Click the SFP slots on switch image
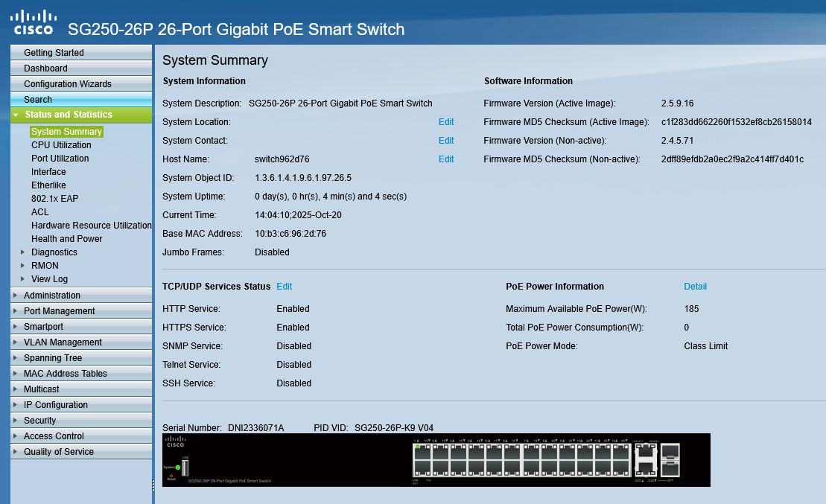This screenshot has height=504, width=826. point(670,460)
